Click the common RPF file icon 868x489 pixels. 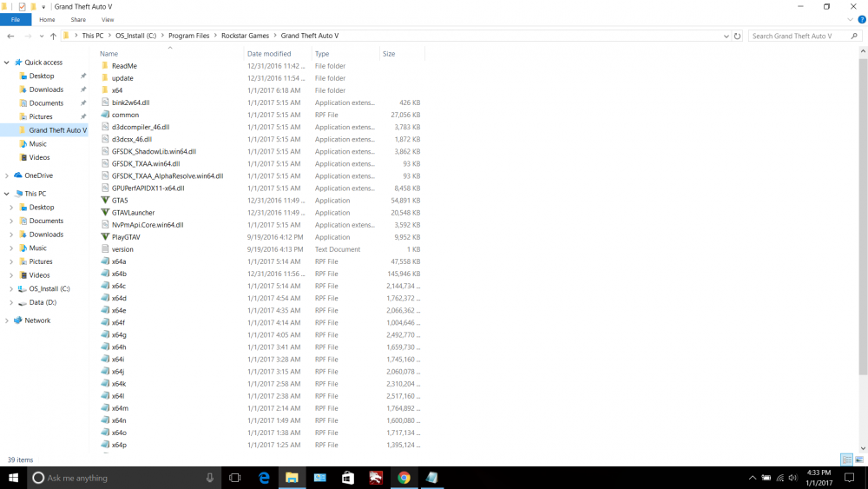click(x=105, y=115)
